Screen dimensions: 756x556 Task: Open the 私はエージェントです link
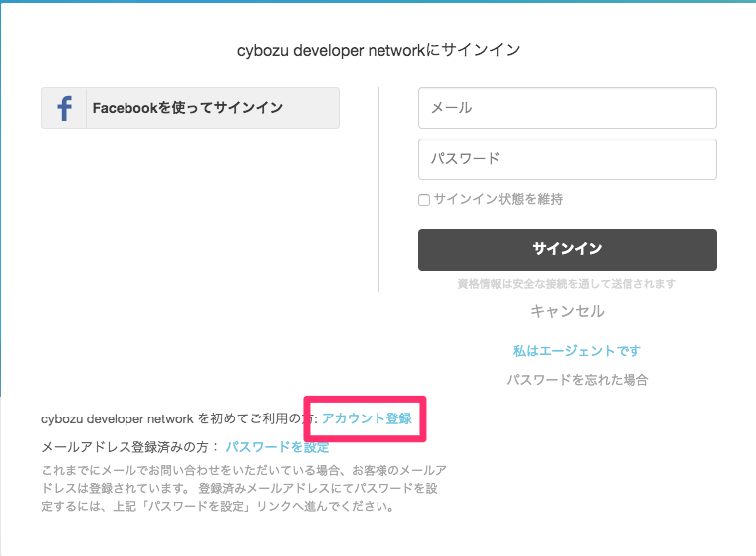(577, 351)
